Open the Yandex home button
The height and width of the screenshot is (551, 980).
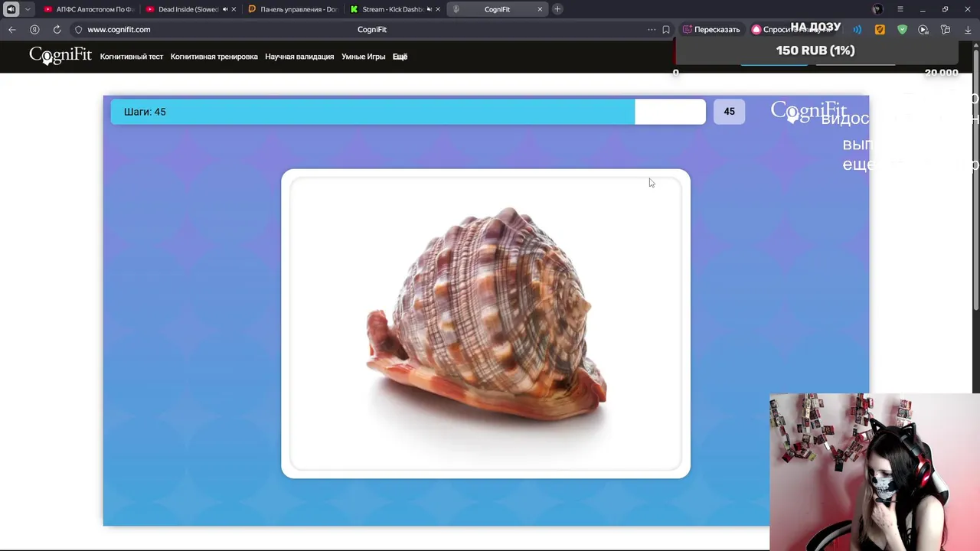(x=34, y=29)
